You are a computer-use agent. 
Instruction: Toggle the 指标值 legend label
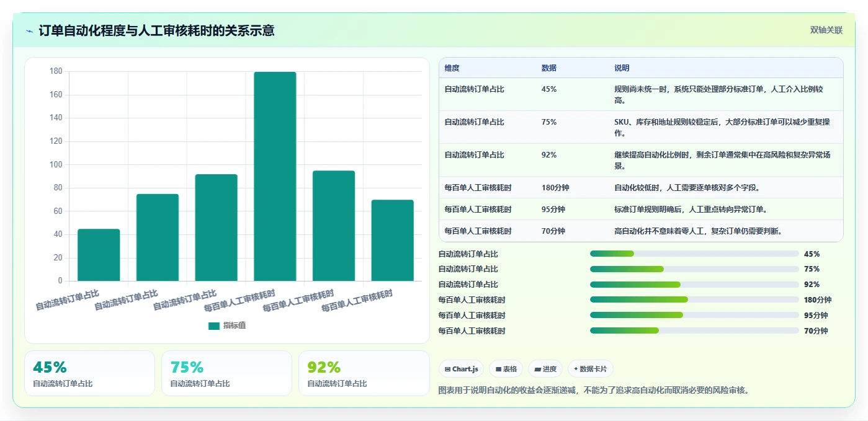coord(235,326)
